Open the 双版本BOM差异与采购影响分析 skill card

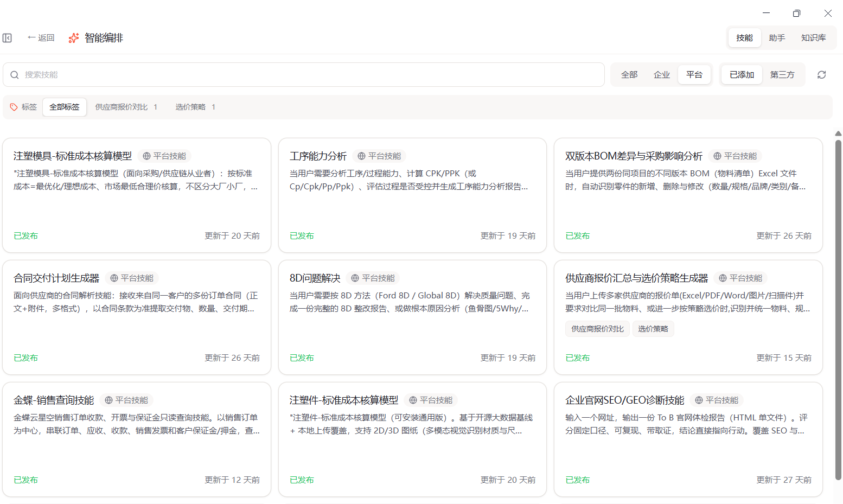[688, 195]
